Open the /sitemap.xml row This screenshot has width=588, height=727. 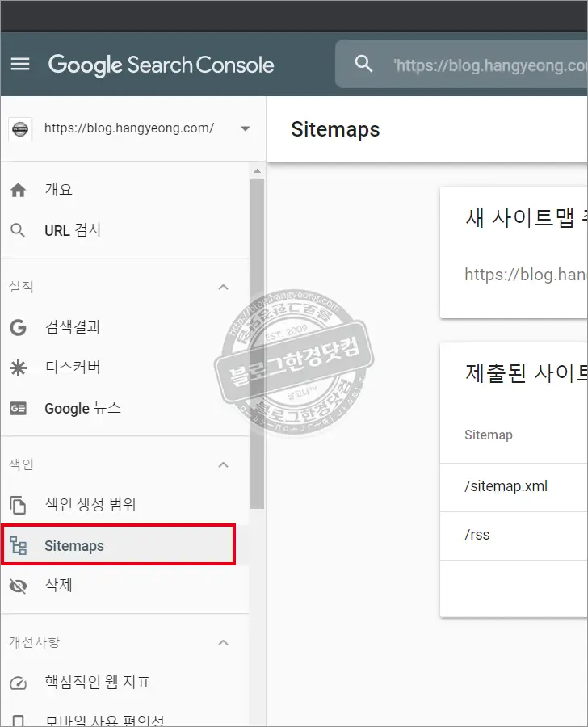click(514, 487)
